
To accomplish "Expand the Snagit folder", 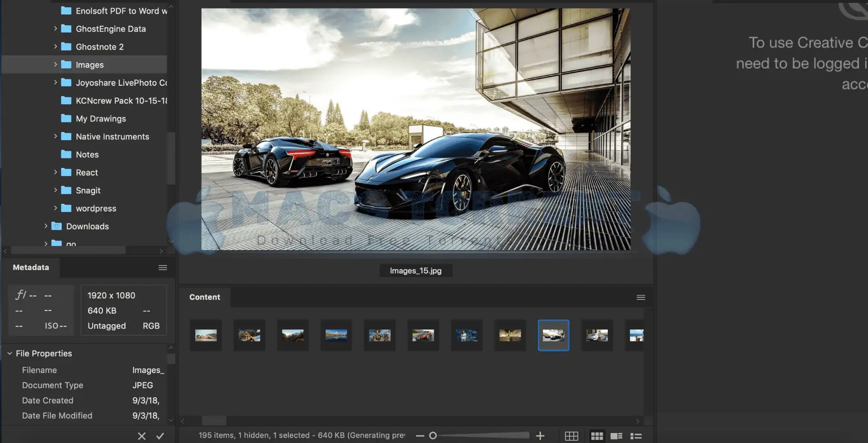I will [x=55, y=190].
